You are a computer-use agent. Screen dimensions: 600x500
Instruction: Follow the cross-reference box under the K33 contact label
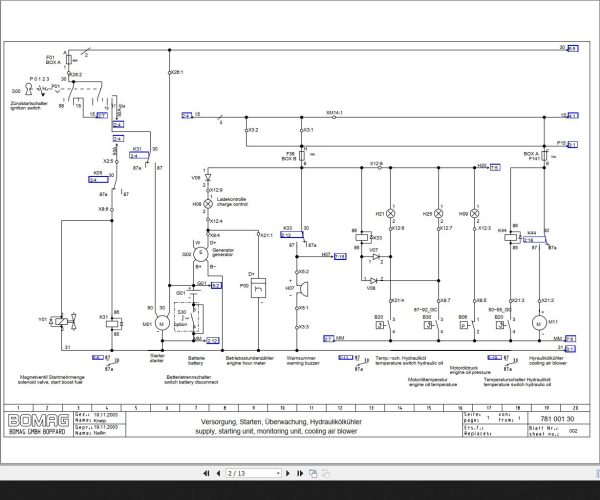click(292, 235)
